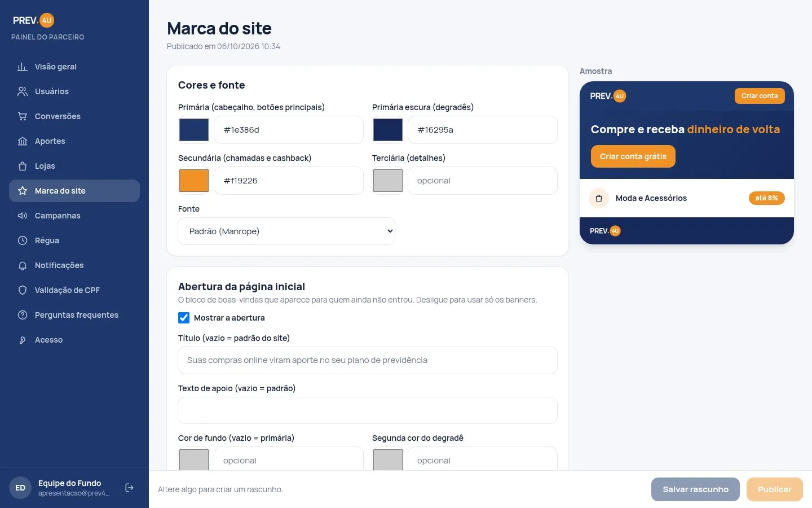Click the bag icon next to Moda e Acessórios

point(599,198)
